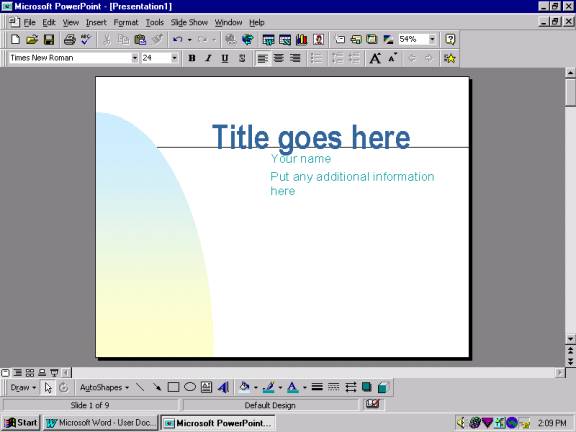Toggle Underline formatting
Viewport: 576px width, 432px height.
click(225, 58)
